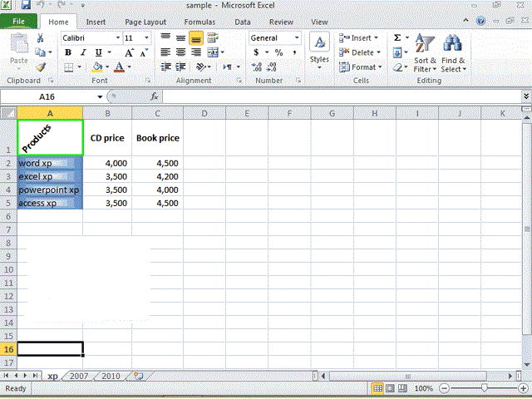Open the File tab
The height and width of the screenshot is (399, 532).
[18, 22]
